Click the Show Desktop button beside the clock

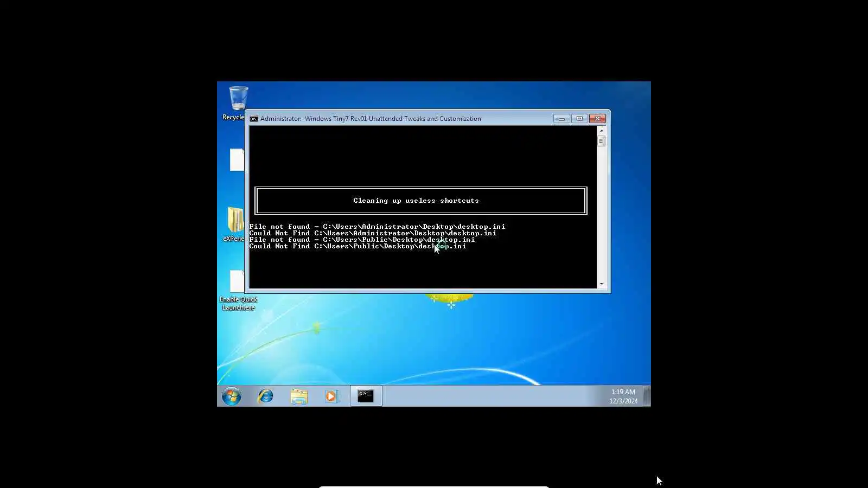(647, 396)
